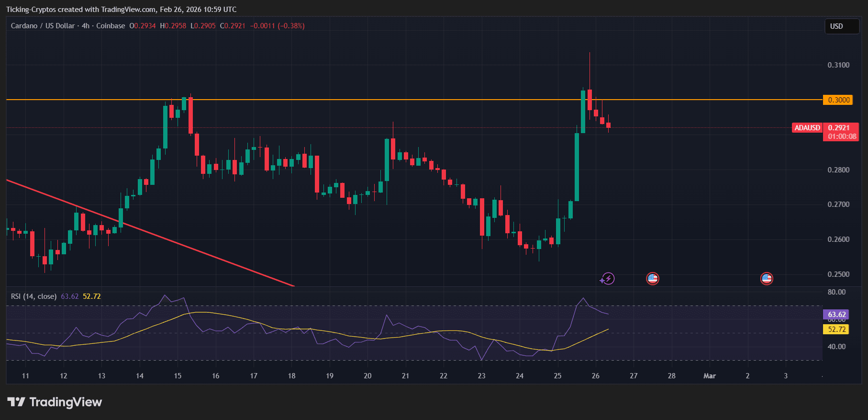
Task: Click the TradingView logo icon
Action: click(x=16, y=402)
